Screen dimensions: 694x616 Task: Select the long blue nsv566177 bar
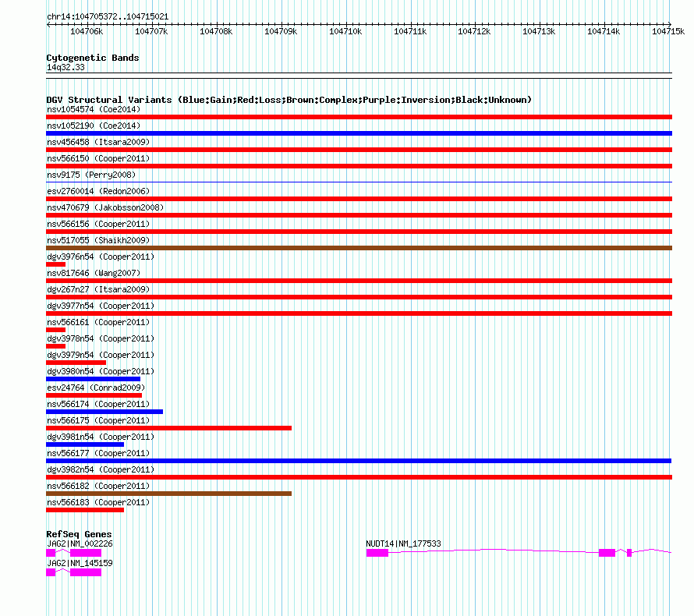[x=359, y=461]
